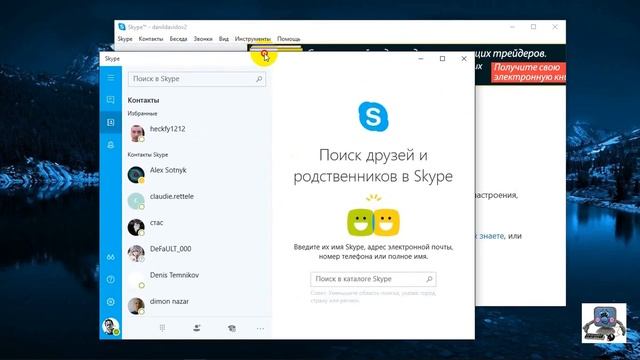The width and height of the screenshot is (640, 360).
Task: Open the Помощь menu in back window
Action: [289, 39]
